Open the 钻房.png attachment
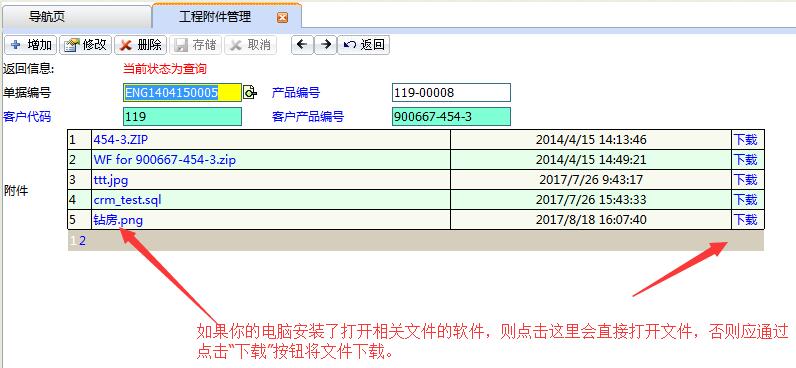 point(118,220)
